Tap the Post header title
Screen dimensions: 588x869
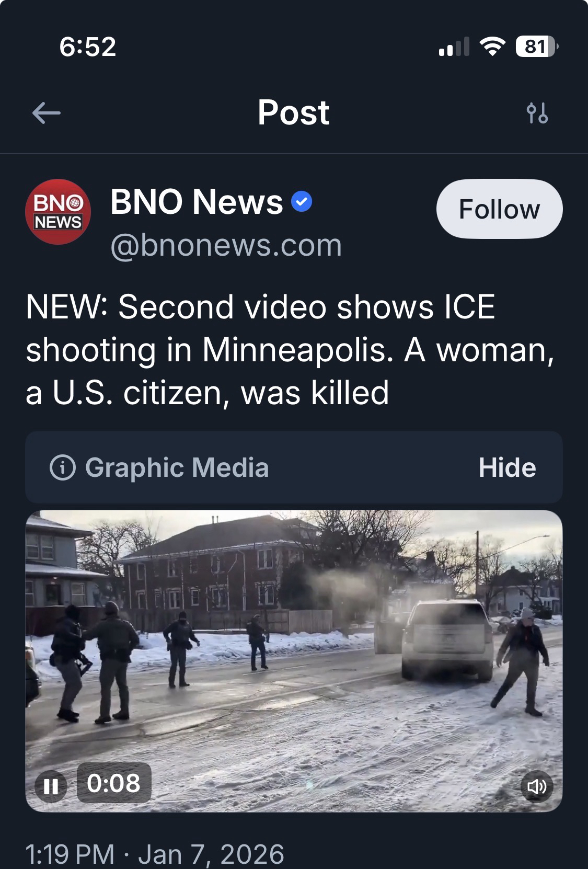[294, 112]
